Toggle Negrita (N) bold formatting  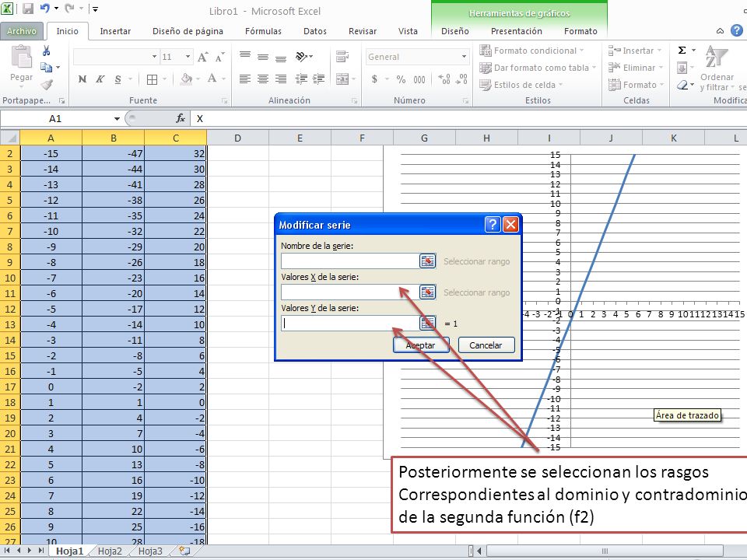[82, 79]
